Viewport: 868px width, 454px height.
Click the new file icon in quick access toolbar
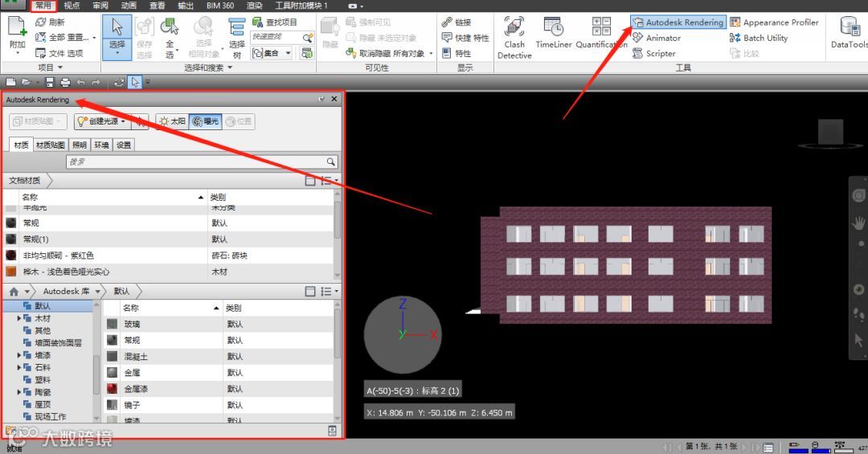10,82
